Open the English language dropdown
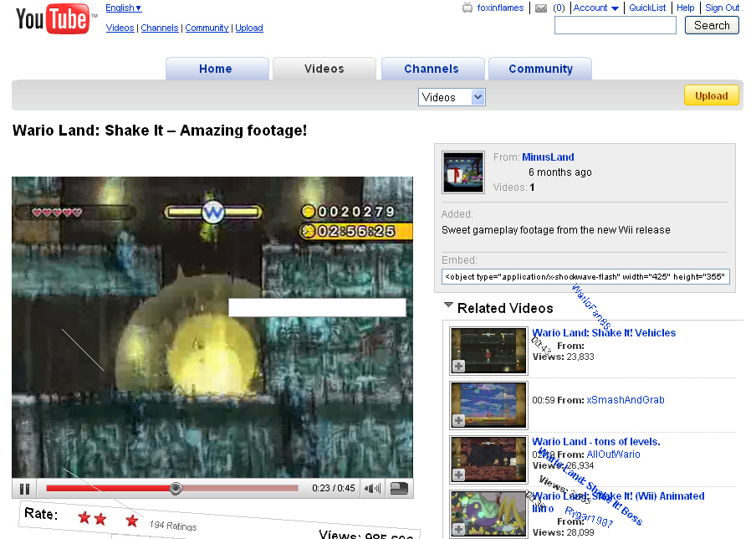The width and height of the screenshot is (756, 539). tap(124, 8)
